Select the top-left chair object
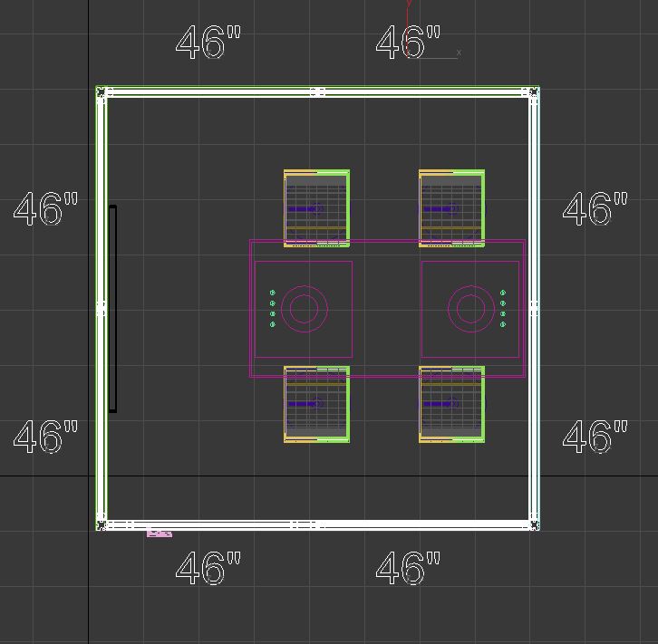The width and height of the screenshot is (658, 644). [316, 206]
